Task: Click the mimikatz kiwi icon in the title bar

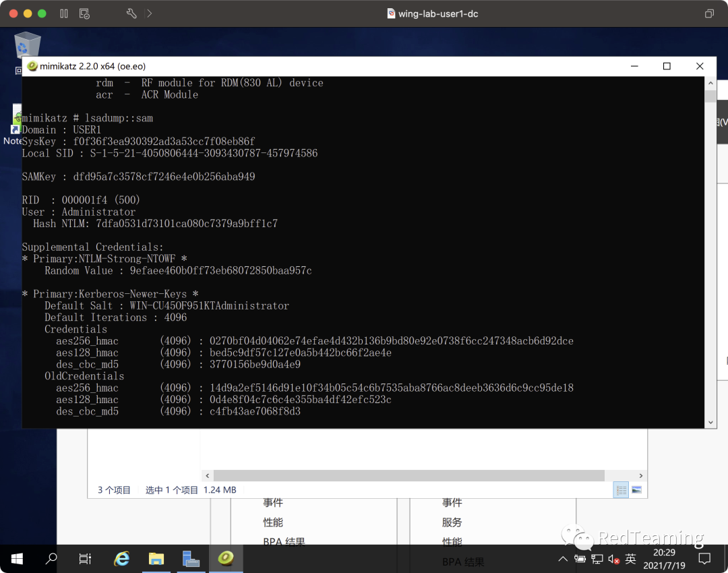Action: pos(32,66)
